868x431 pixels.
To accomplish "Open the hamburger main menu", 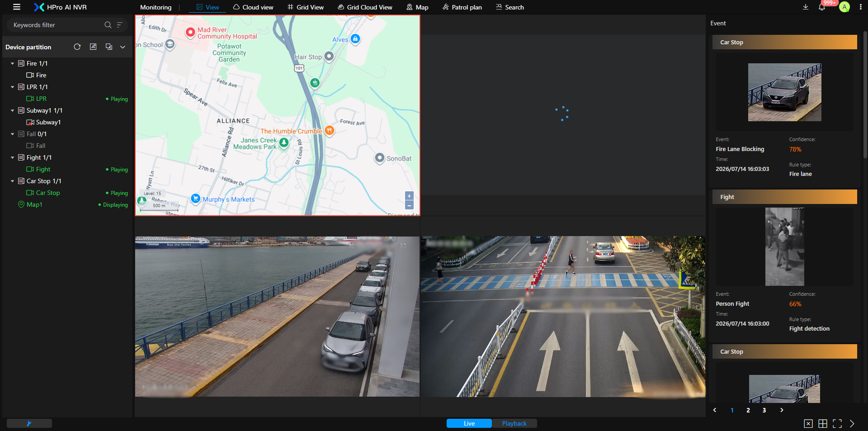I will tap(17, 7).
